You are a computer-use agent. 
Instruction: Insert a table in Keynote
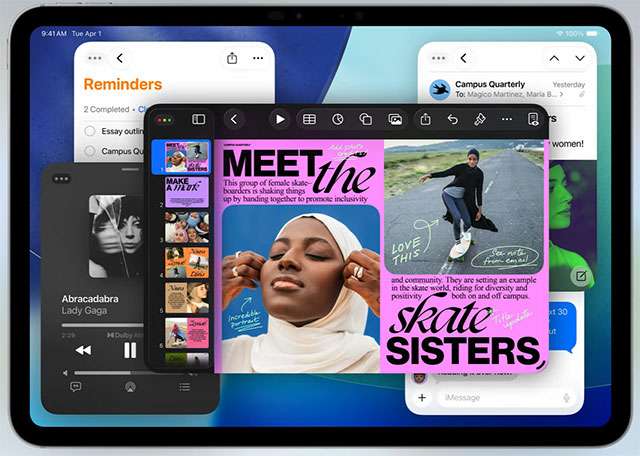point(309,119)
